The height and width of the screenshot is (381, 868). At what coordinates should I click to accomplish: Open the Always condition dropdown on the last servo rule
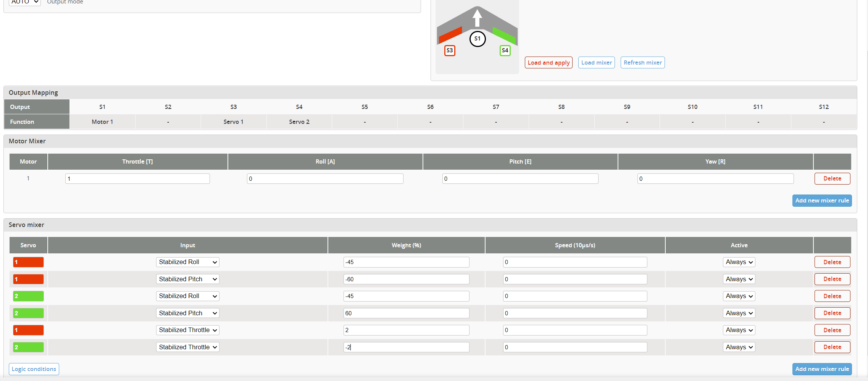tap(737, 347)
